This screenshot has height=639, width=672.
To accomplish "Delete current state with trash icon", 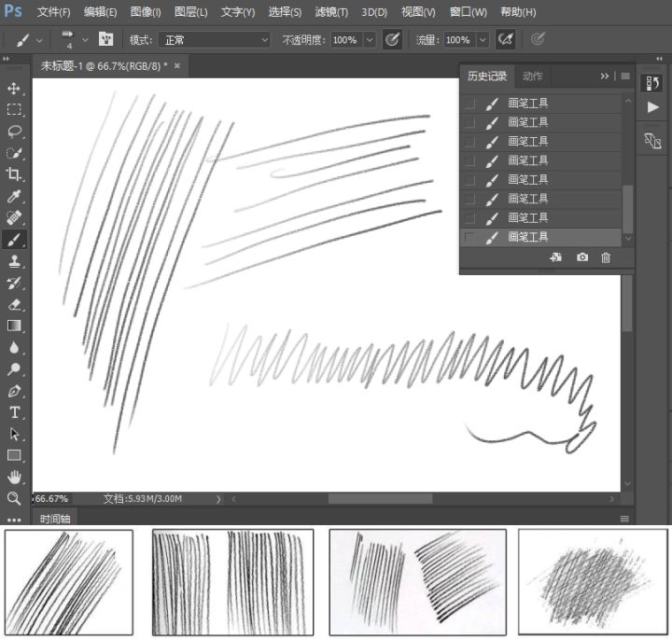I will tap(606, 257).
